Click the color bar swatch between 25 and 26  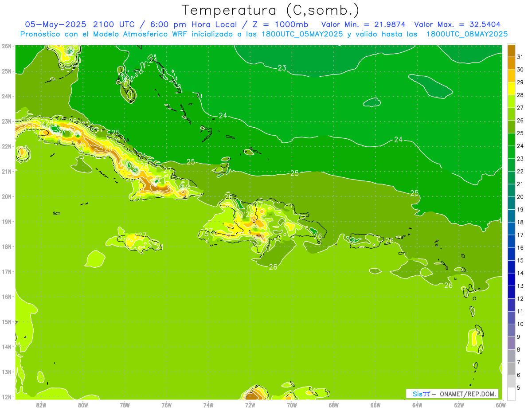coord(511,127)
